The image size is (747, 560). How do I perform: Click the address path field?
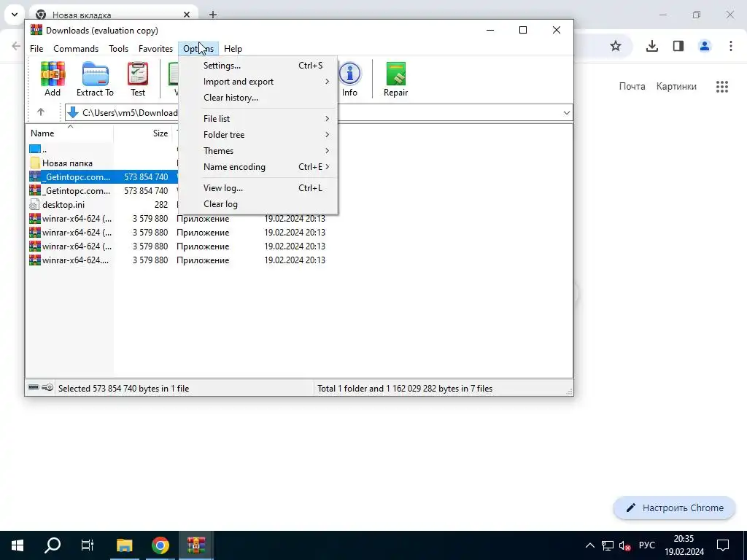pos(318,113)
